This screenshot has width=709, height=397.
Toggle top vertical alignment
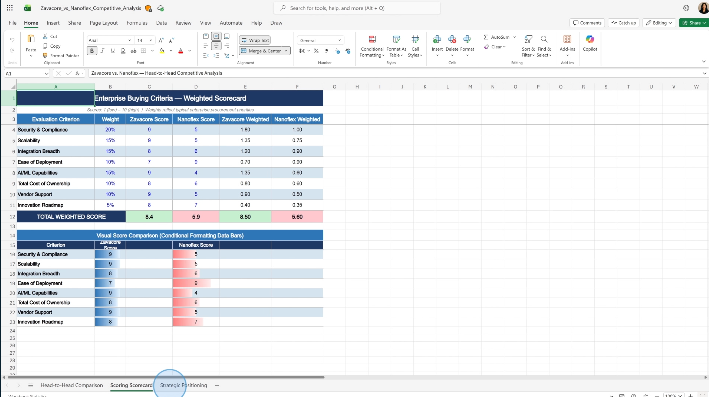click(206, 36)
